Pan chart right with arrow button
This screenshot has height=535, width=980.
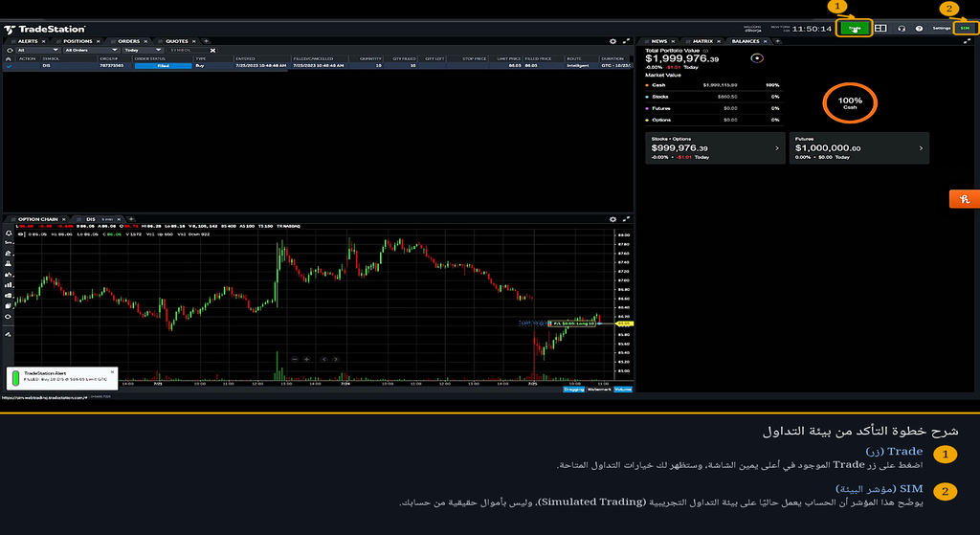[x=336, y=359]
